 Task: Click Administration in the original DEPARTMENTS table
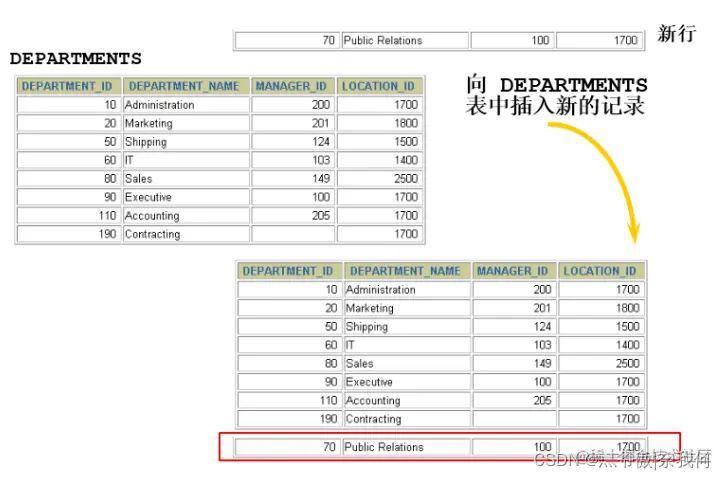(159, 105)
